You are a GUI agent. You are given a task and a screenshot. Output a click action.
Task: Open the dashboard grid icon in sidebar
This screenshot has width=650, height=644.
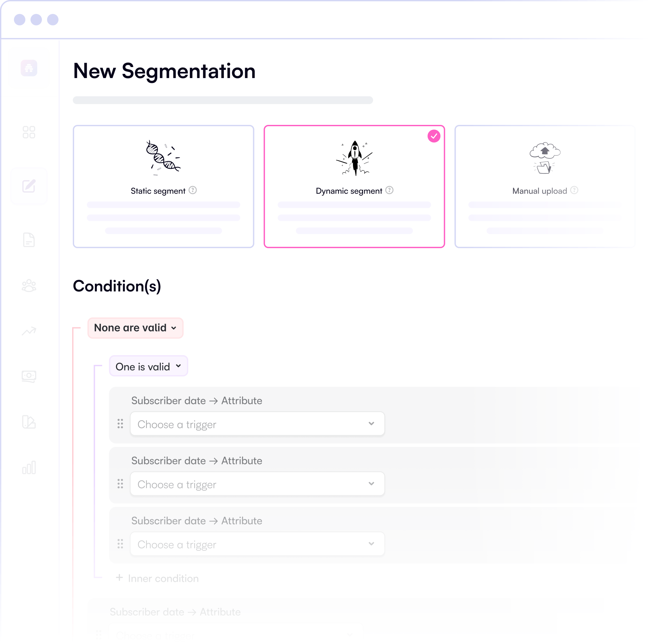tap(29, 132)
